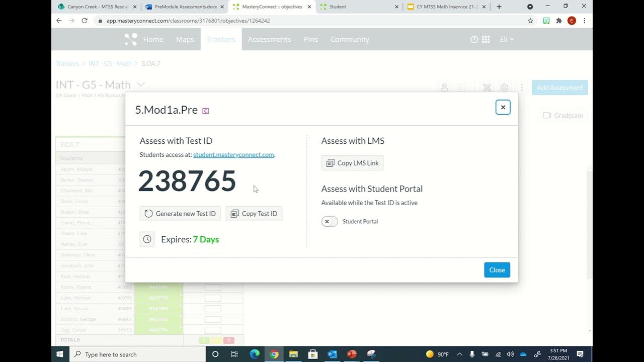Image resolution: width=644 pixels, height=362 pixels.
Task: Click INT - G5 - Math breadcrumb
Action: [110, 64]
